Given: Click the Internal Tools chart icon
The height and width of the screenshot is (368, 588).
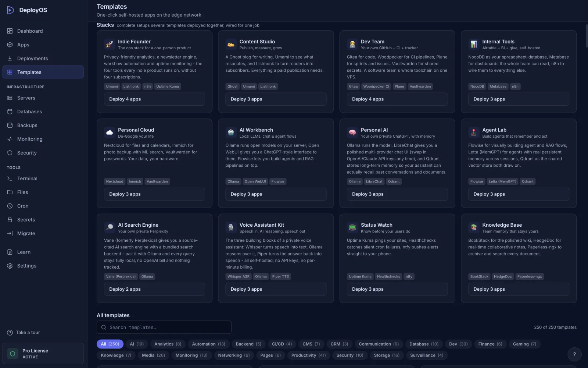Looking at the screenshot, I should pos(474,44).
